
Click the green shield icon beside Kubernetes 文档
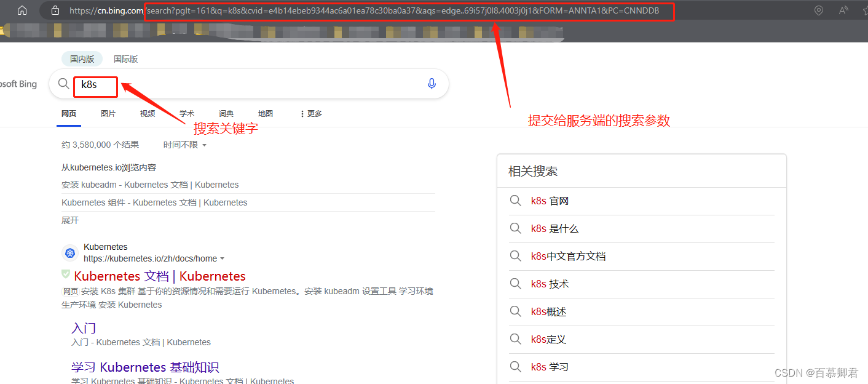66,274
